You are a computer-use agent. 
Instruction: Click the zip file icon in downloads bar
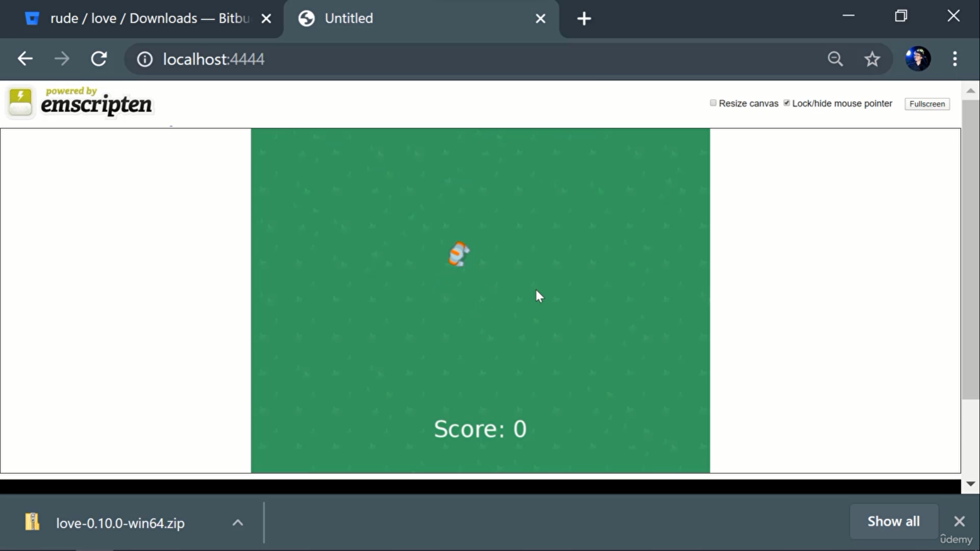click(x=32, y=522)
